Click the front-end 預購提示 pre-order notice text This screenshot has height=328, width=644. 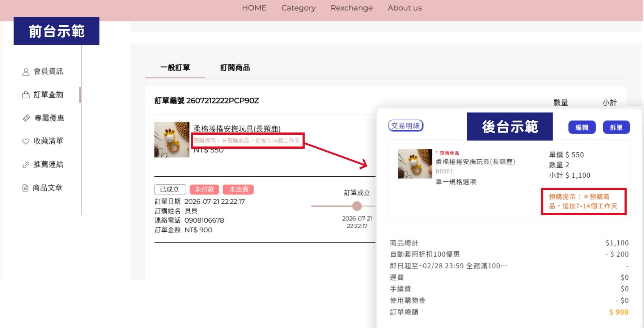247,141
